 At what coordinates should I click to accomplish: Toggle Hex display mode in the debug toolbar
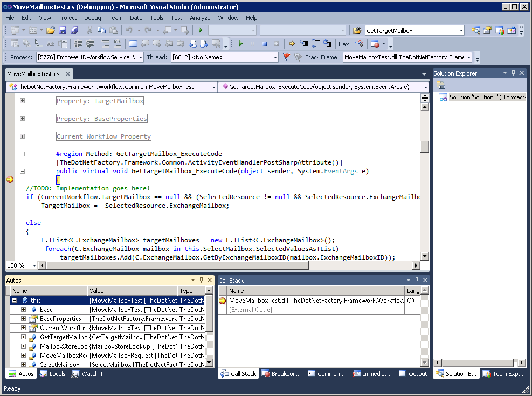coord(343,44)
